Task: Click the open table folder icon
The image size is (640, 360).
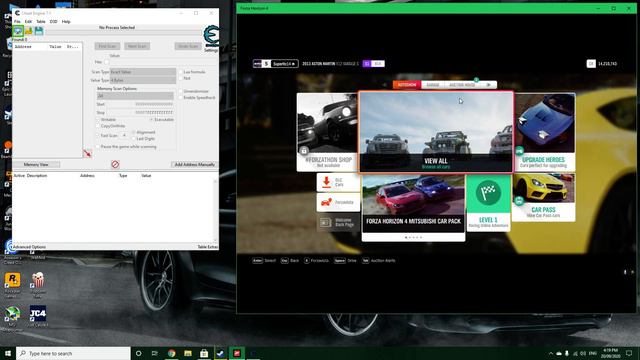Action: coord(29,31)
